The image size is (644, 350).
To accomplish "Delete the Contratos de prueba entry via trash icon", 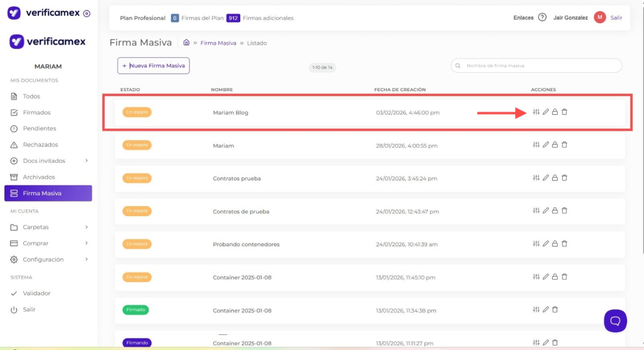I will tap(564, 211).
